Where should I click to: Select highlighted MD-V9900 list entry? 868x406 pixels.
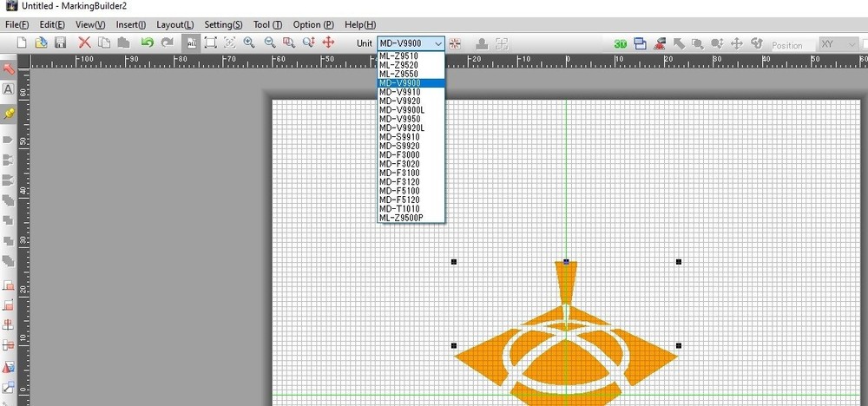tap(411, 83)
